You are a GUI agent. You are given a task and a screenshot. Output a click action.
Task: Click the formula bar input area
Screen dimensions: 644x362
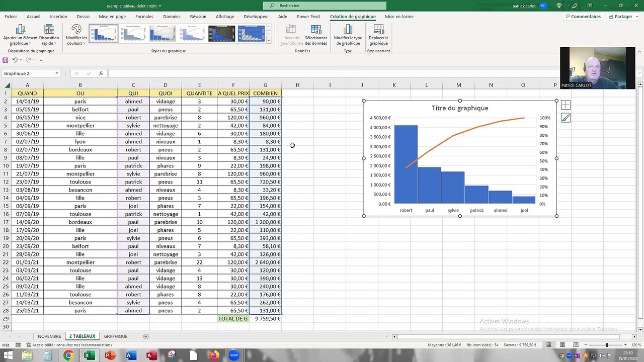click(372, 73)
